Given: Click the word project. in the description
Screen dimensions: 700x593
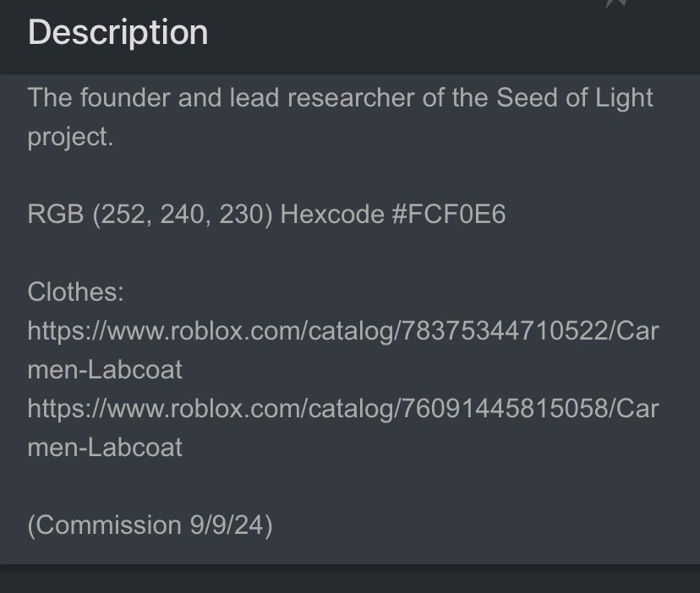Looking at the screenshot, I should [x=70, y=138].
